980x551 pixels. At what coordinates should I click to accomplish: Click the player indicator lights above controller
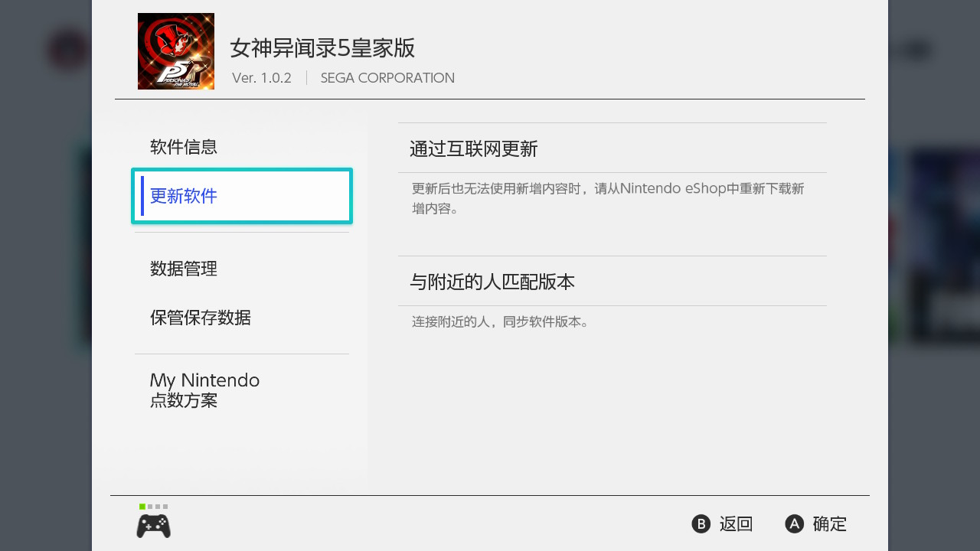click(x=153, y=507)
